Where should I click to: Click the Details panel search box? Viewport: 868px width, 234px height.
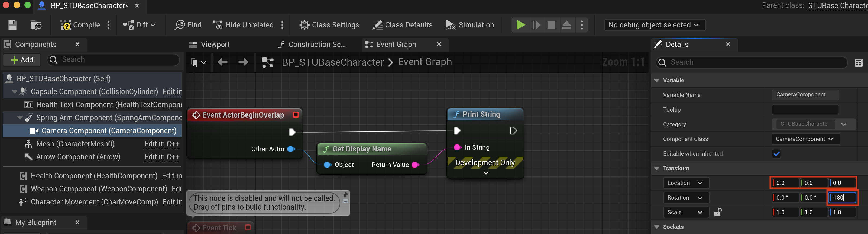[x=752, y=62]
